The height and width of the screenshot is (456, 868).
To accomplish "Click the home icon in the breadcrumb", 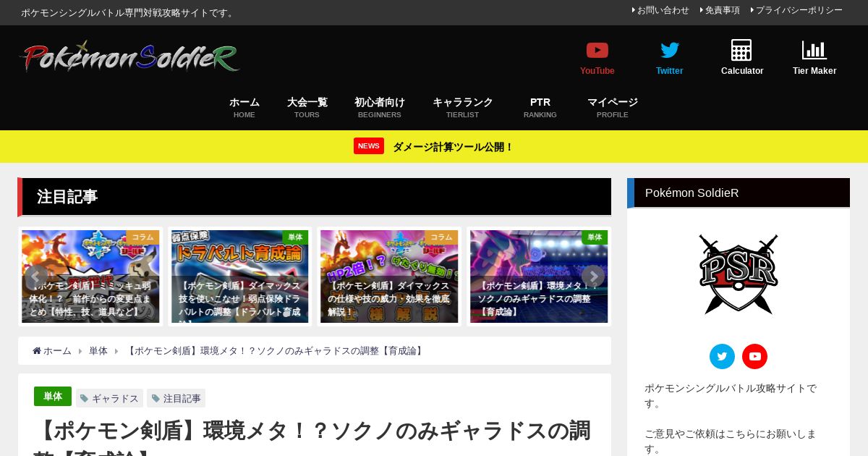I will tap(37, 350).
